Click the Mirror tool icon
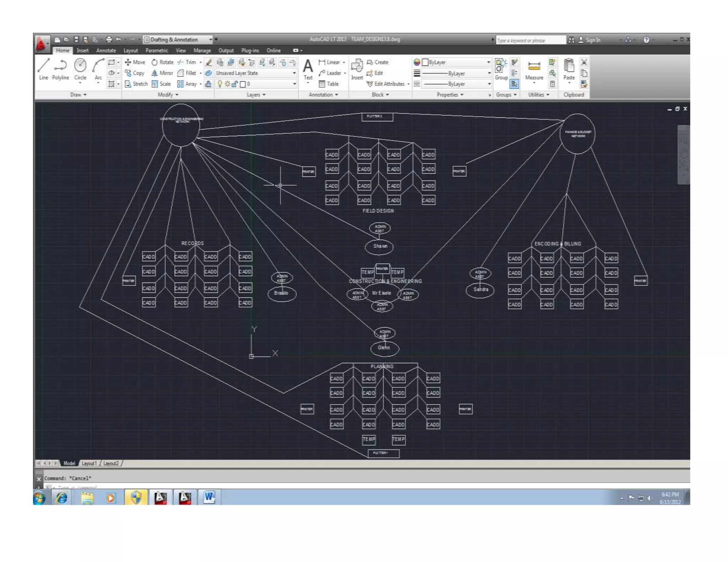728x562 pixels. pyautogui.click(x=155, y=73)
